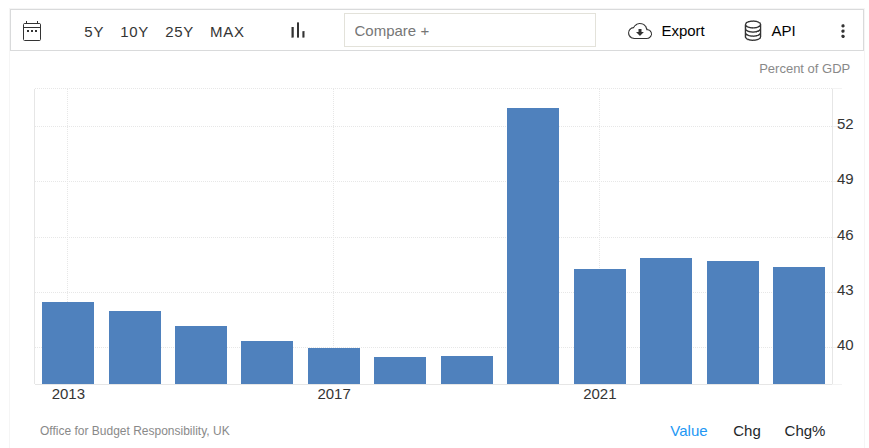The image size is (869, 448).
Task: Click the tallest bar above 52
Action: point(533,246)
